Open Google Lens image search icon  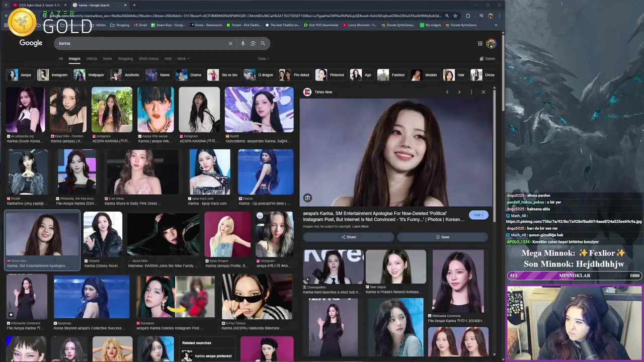pyautogui.click(x=253, y=43)
